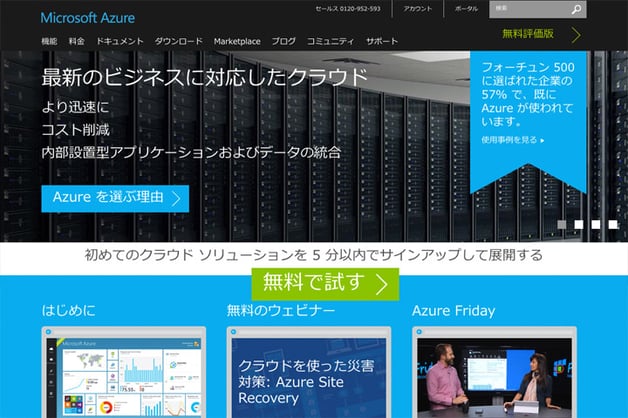
Task: Click the Azure を選ぶ理由 button
Action: 115,199
